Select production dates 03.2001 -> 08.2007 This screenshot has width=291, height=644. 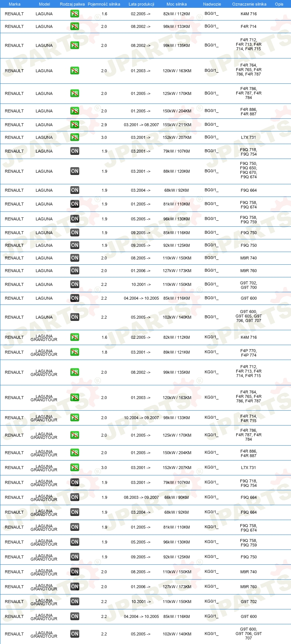pyautogui.click(x=141, y=125)
